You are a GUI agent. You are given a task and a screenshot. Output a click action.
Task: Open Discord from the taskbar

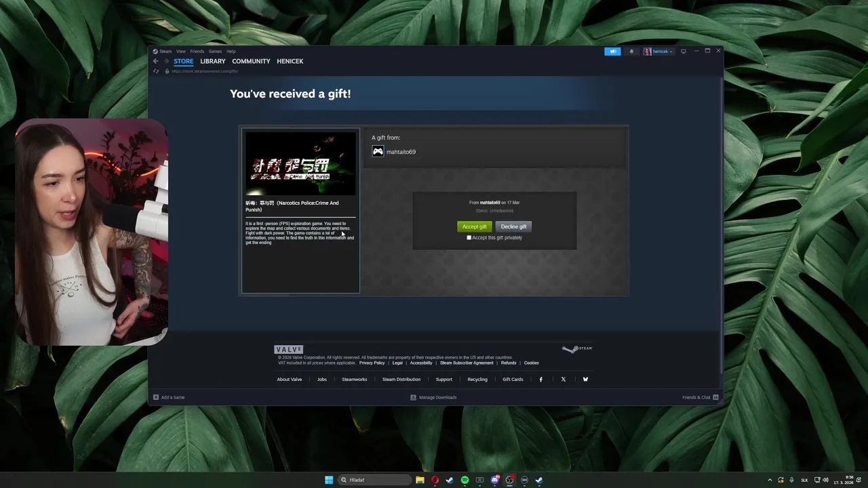495,480
